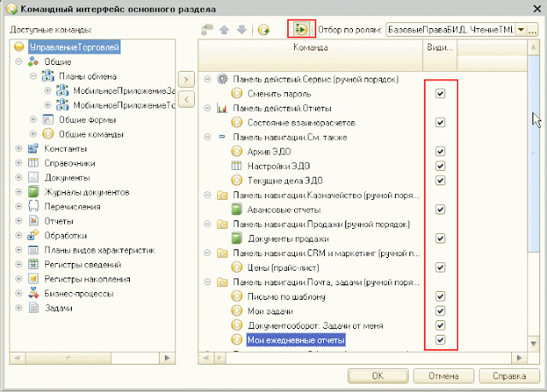Toggle visibility checkbox for Цены (прайс-лист)
This screenshot has height=392, width=547.
pos(440,267)
